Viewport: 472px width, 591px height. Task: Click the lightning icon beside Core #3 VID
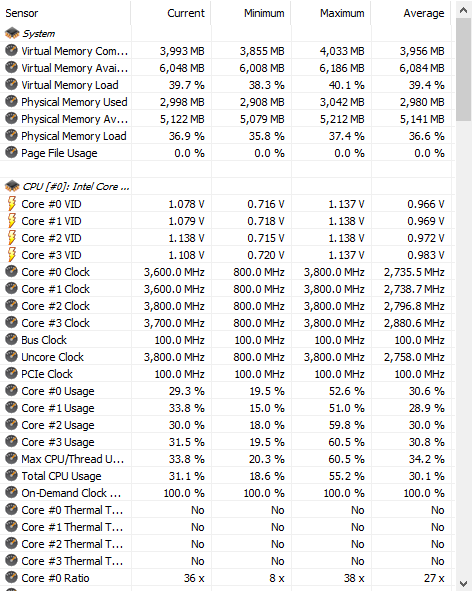[x=12, y=254]
